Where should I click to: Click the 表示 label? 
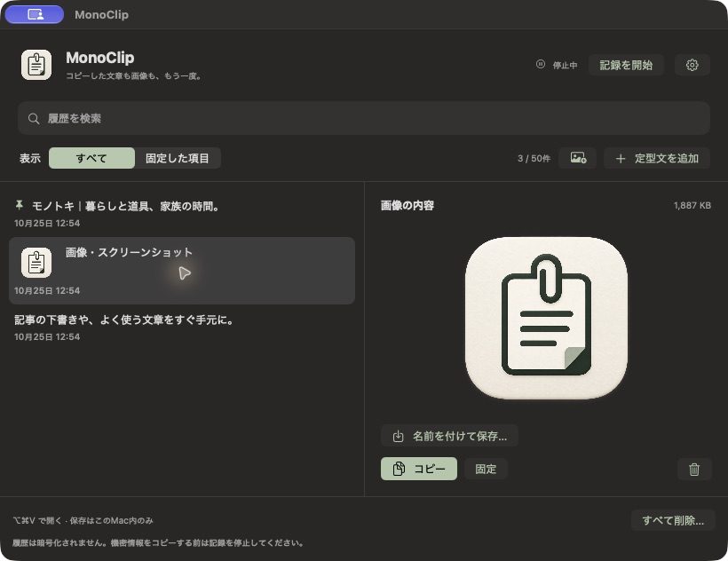[x=30, y=158]
